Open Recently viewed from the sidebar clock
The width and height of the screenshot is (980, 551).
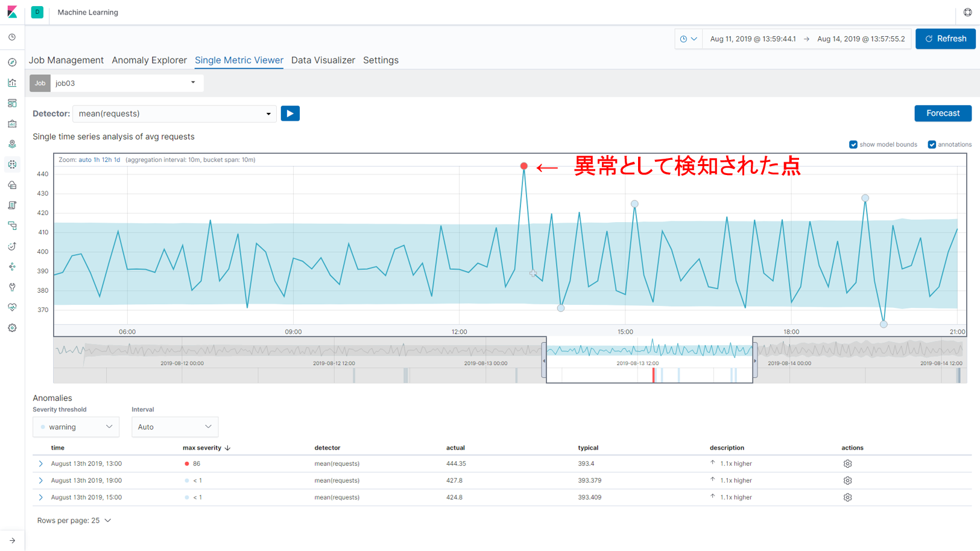pyautogui.click(x=12, y=37)
